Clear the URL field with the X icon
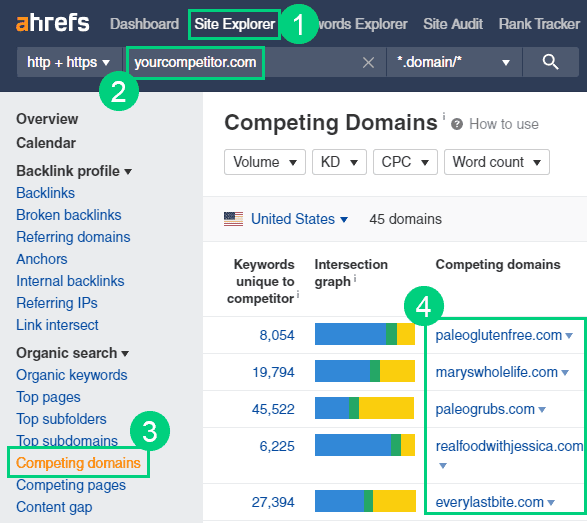587x523 pixels. pos(368,63)
